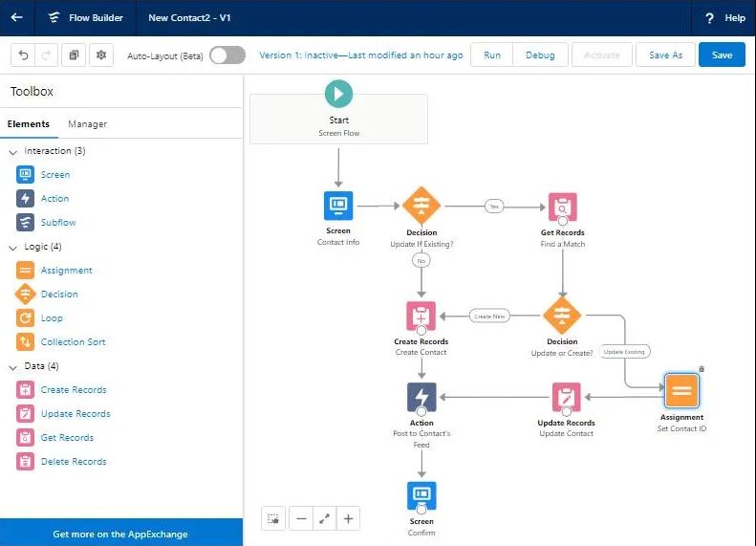Collapse the Logic (4) section
The height and width of the screenshot is (546, 756).
(13, 248)
